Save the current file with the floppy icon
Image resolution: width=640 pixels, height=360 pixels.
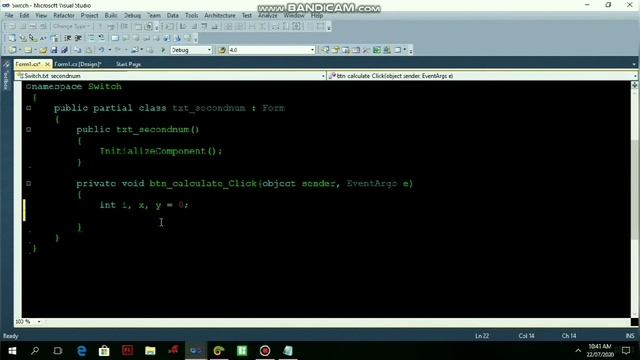(x=53, y=50)
